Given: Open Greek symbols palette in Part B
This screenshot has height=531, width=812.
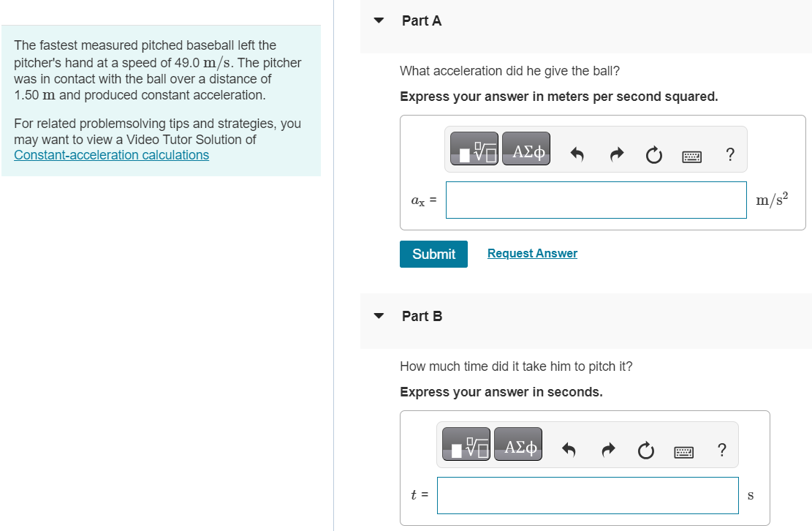Looking at the screenshot, I should 518,444.
